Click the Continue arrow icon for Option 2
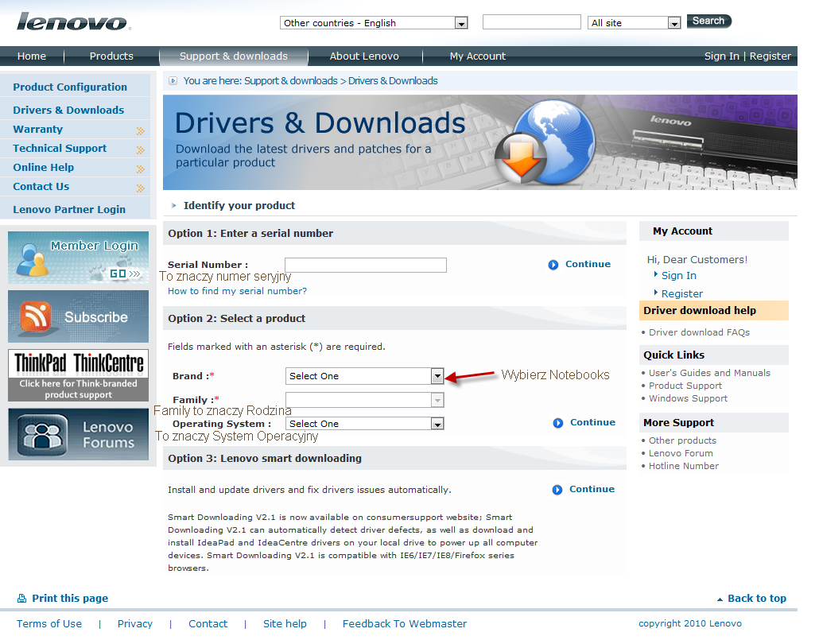Viewport: 819px width, 644px height. [558, 423]
